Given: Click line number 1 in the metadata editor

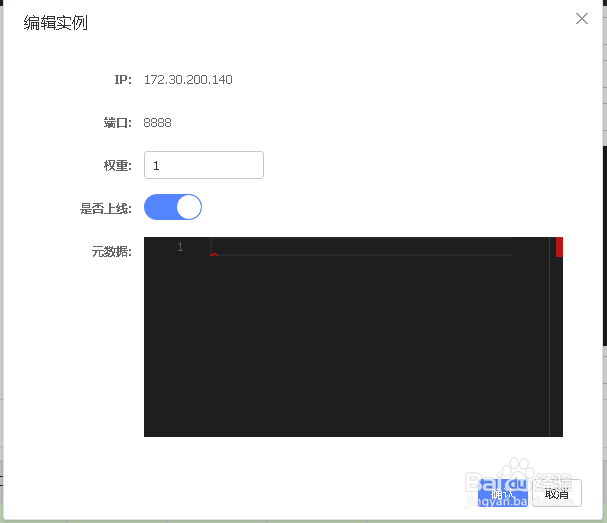Looking at the screenshot, I should coord(180,247).
